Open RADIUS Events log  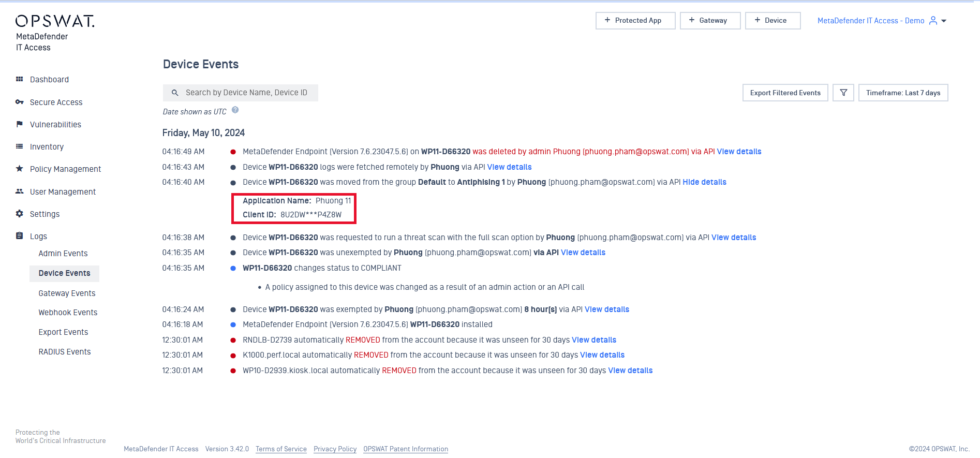(65, 352)
